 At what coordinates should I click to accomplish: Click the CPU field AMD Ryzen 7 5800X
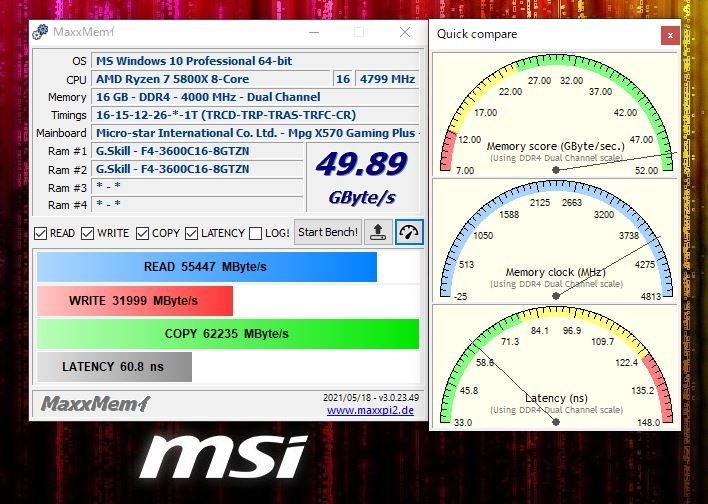point(211,79)
